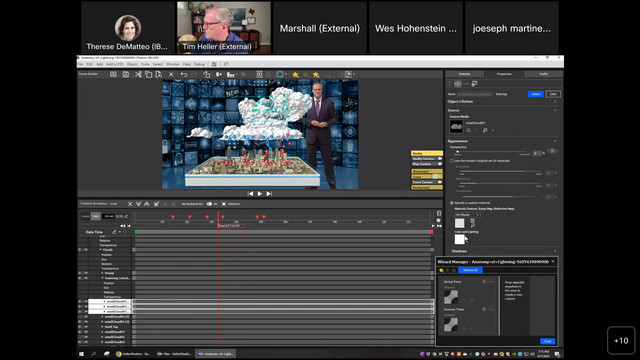
Task: Open the Tools menu
Action: pos(145,64)
